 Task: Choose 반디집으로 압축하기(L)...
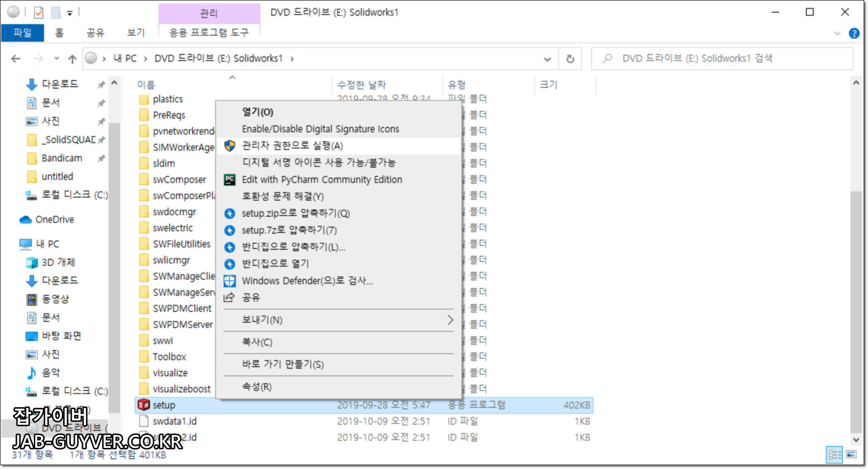click(339, 247)
